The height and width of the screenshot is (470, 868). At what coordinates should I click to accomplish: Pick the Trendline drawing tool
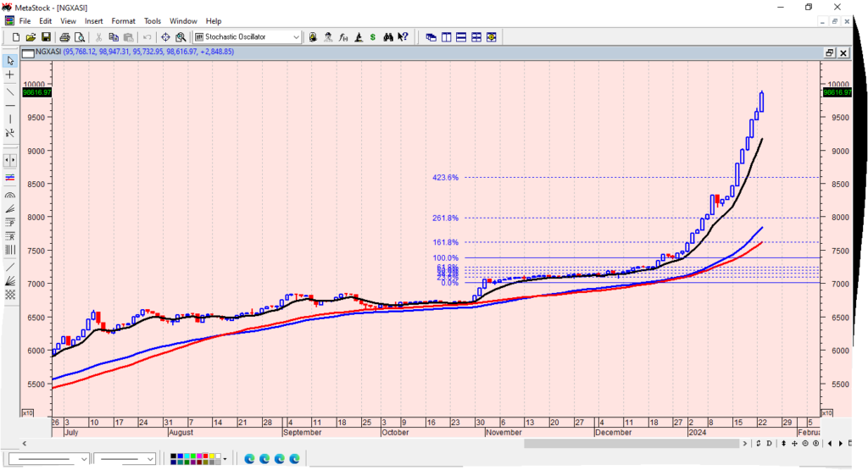(10, 91)
